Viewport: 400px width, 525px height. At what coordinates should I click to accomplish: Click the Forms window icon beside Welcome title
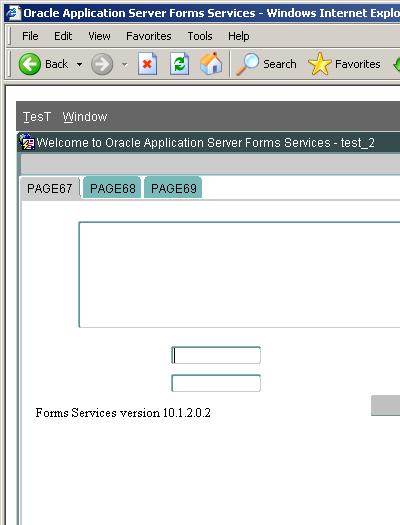[27, 142]
